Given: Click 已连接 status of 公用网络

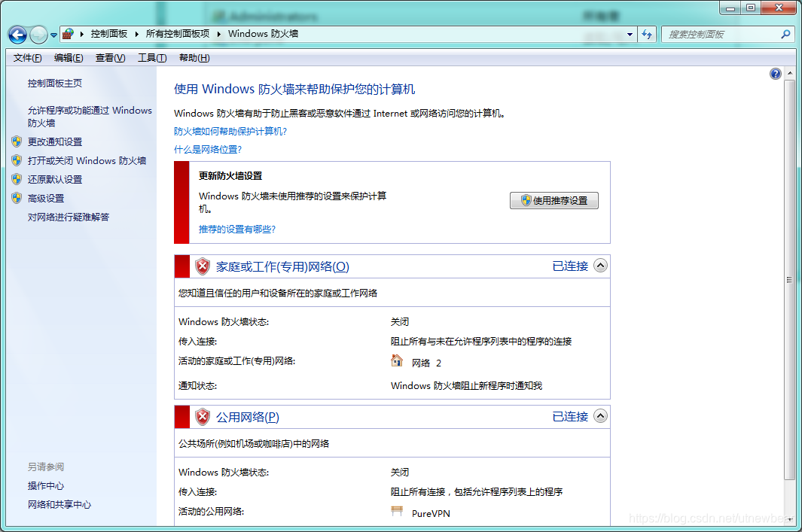Looking at the screenshot, I should coord(570,417).
